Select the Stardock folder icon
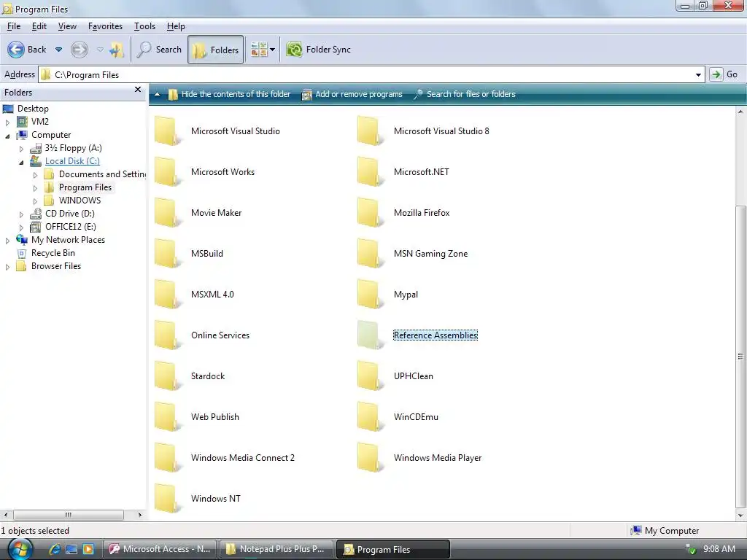 pyautogui.click(x=167, y=376)
